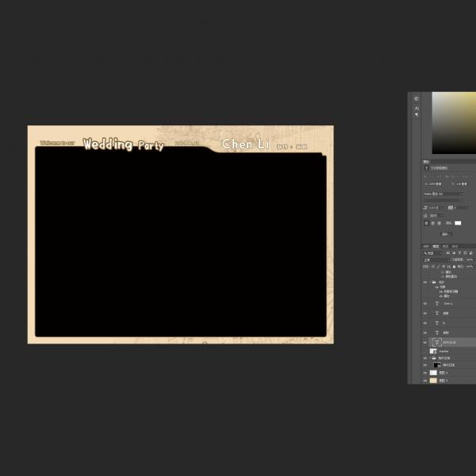Click the history panel icon in the collapsed dock

pos(416,99)
